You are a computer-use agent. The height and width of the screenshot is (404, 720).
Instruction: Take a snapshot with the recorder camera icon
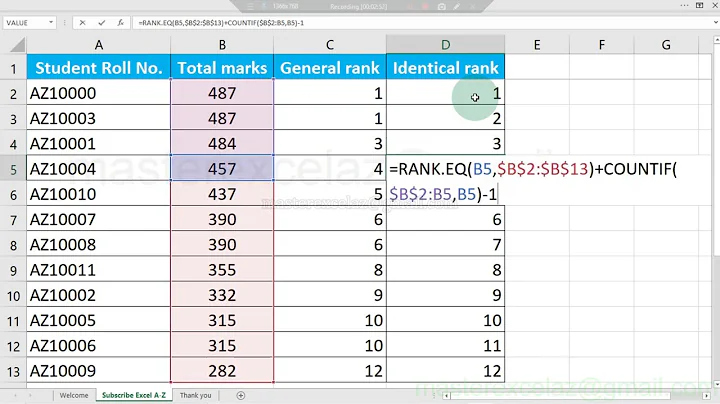(441, 6)
